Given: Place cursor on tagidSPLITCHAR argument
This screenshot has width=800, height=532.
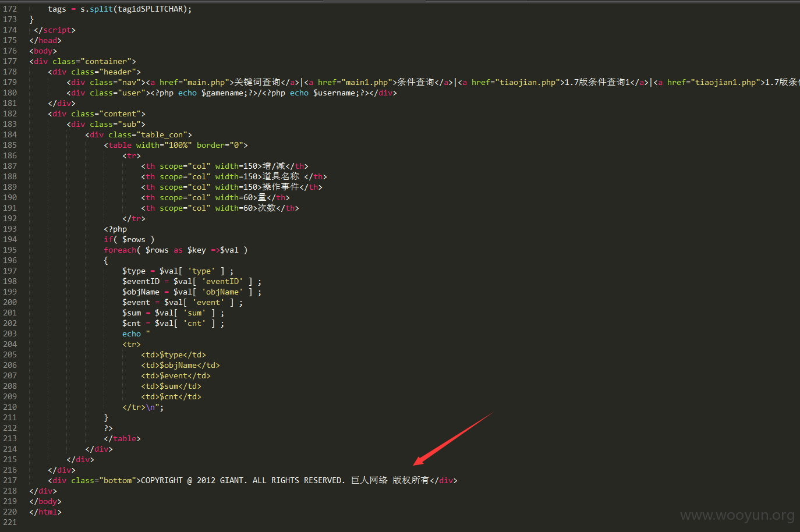Looking at the screenshot, I should click(x=150, y=9).
